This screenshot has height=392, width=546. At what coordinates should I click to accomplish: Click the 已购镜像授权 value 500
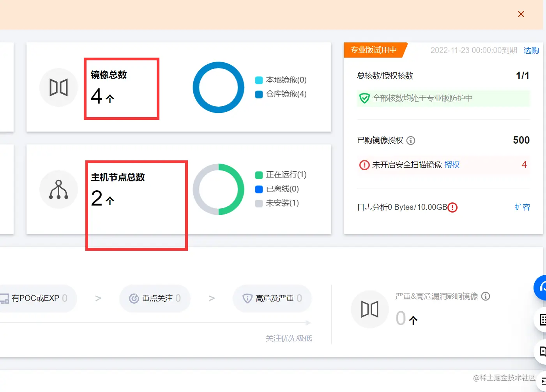[521, 140]
